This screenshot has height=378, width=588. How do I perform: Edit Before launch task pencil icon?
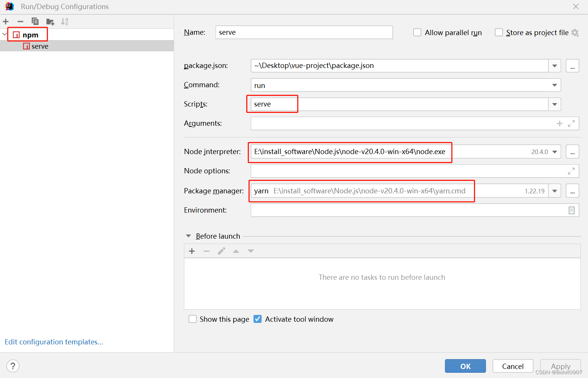pos(221,251)
